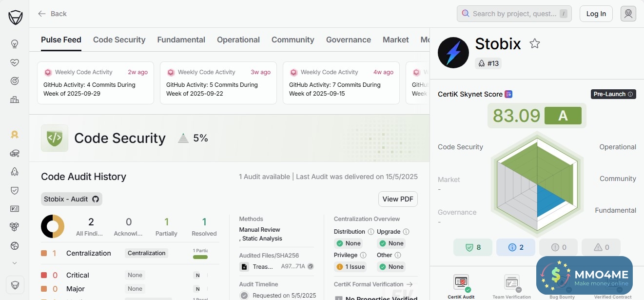
Task: Click the Skynet Score info icon
Action: (508, 94)
